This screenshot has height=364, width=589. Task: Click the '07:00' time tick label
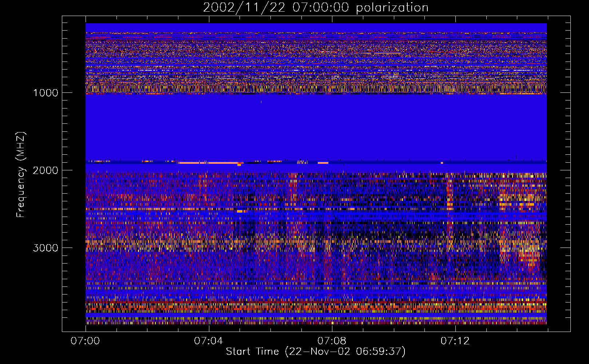pos(86,341)
